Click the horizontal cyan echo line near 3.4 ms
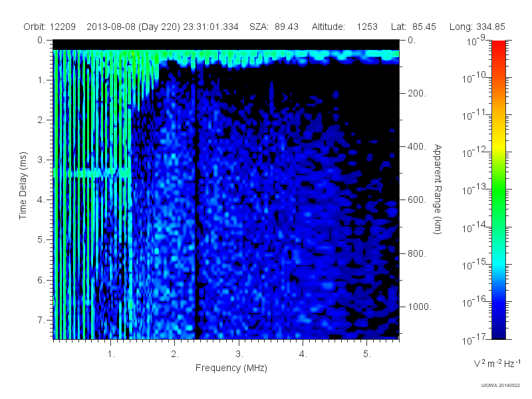 92,172
